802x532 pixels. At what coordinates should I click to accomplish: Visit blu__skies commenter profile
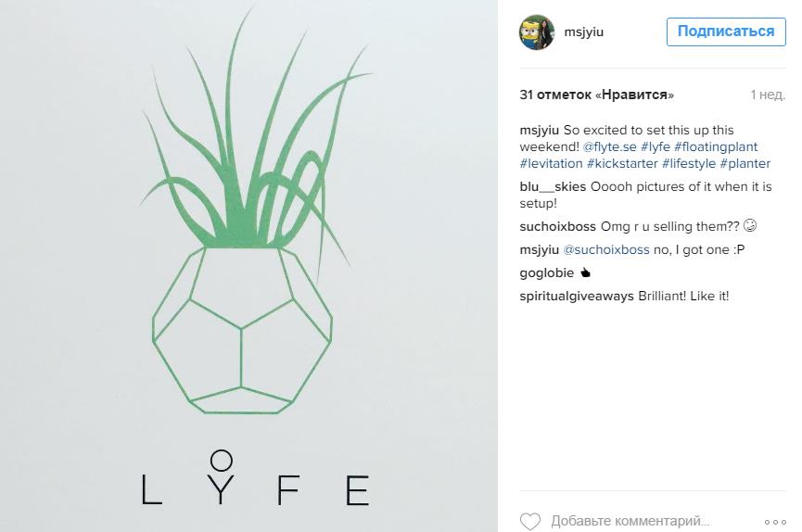pos(553,186)
